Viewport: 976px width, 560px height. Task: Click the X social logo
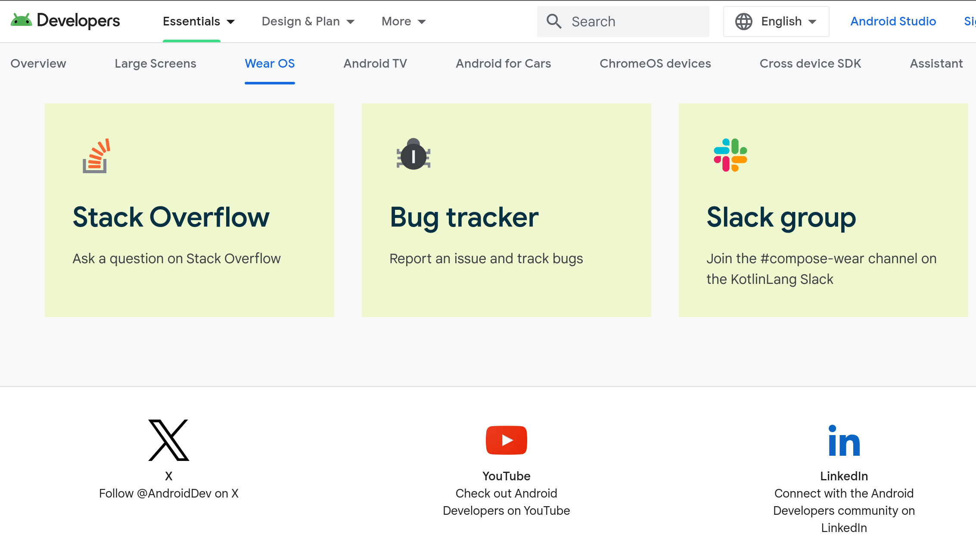(x=168, y=440)
